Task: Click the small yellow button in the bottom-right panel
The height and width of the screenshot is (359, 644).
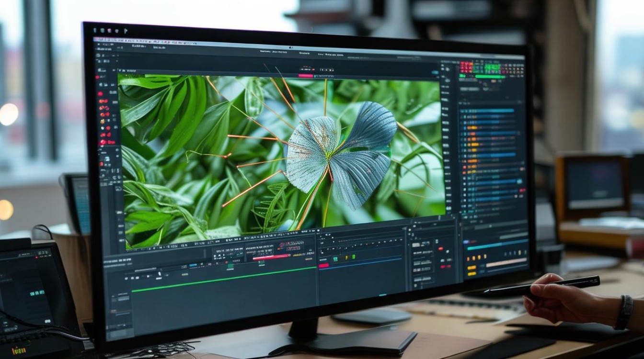Action: point(471,268)
